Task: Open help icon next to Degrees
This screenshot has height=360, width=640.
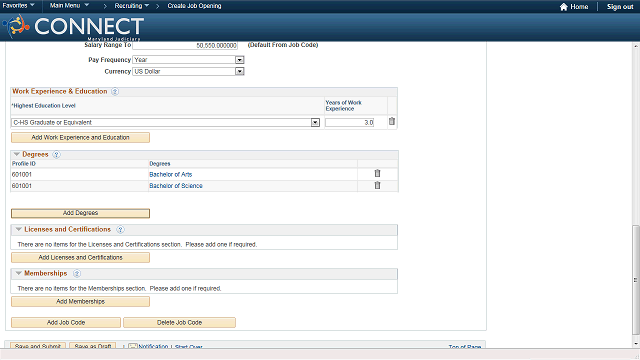Action: click(x=57, y=155)
